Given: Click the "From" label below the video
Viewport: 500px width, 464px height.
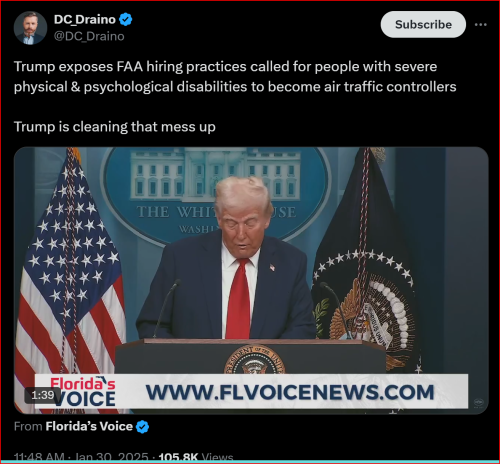Looking at the screenshot, I should (28, 426).
